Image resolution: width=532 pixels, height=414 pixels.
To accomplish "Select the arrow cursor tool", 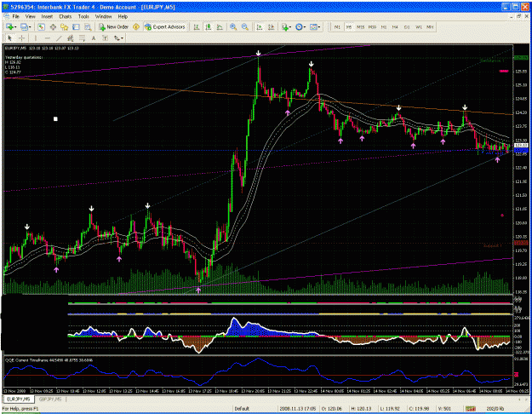I will 10,38.
